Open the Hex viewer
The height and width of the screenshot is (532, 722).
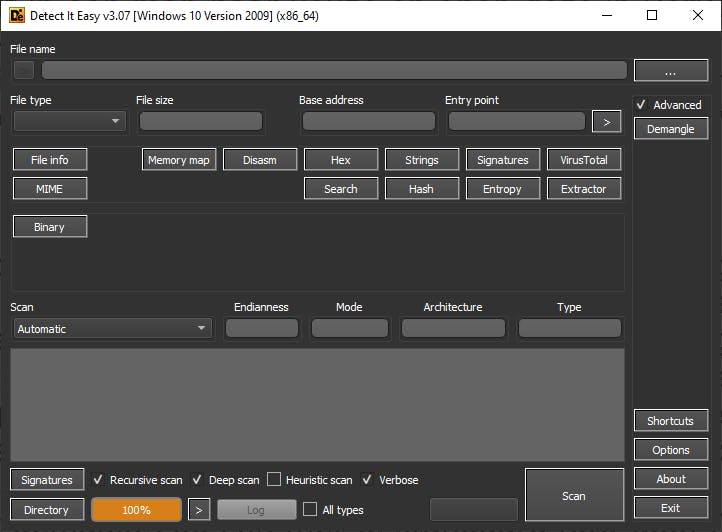click(341, 160)
